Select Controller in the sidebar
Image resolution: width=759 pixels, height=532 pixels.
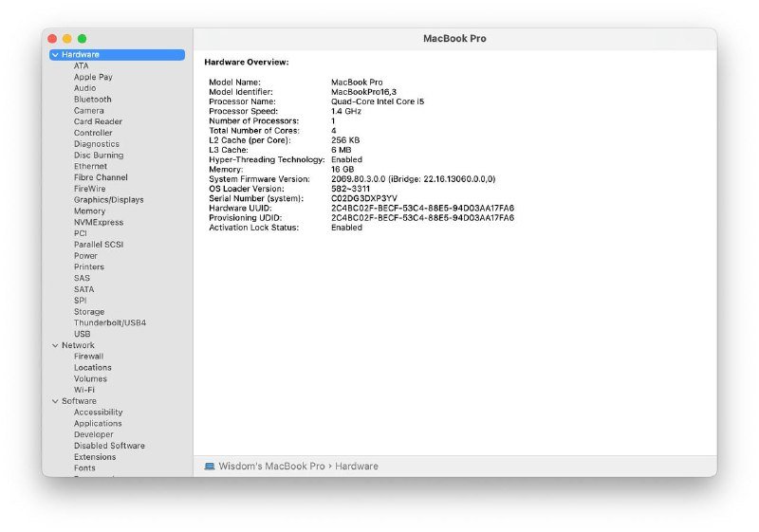click(x=93, y=133)
